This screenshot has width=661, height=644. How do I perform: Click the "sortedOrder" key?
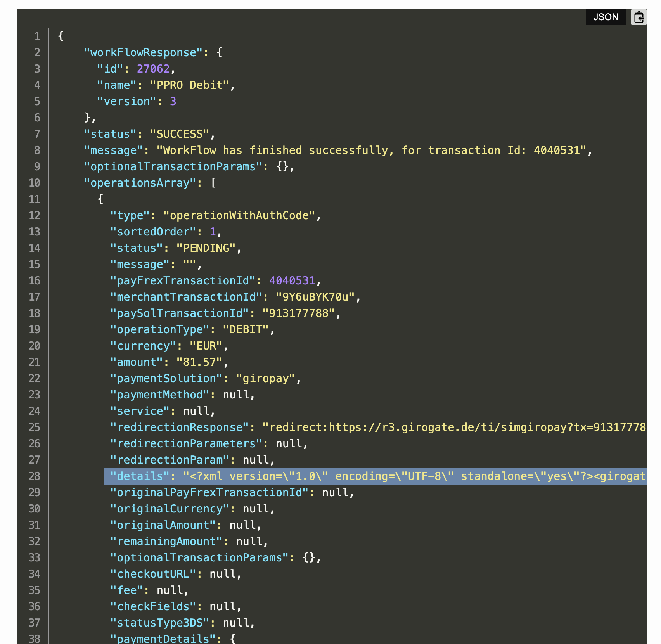tap(153, 232)
